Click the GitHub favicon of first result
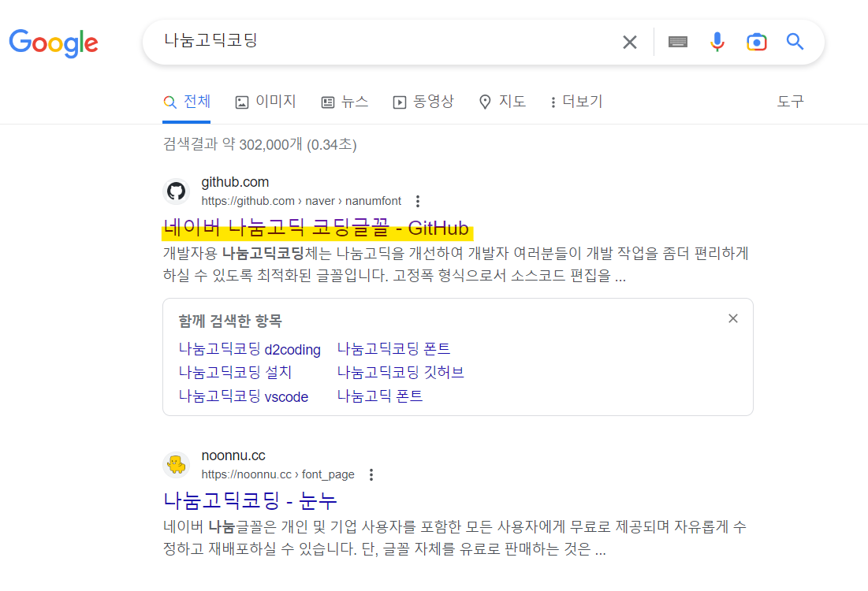This screenshot has height=591, width=868. [176, 191]
